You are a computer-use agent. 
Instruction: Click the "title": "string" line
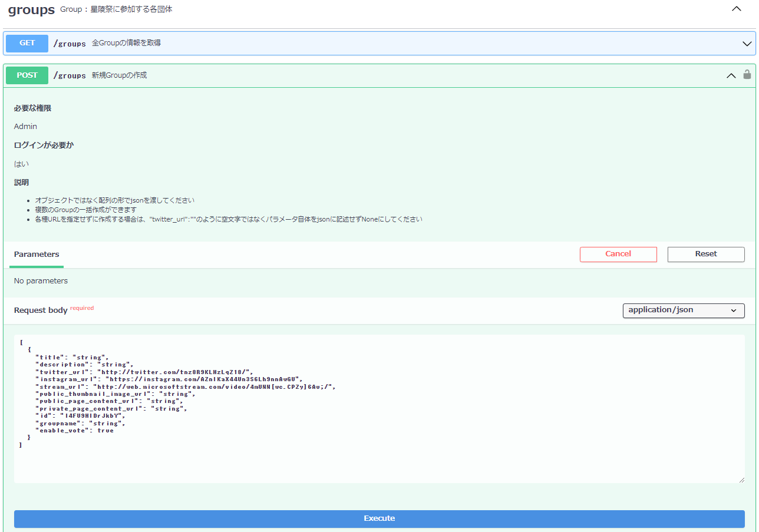pyautogui.click(x=72, y=358)
